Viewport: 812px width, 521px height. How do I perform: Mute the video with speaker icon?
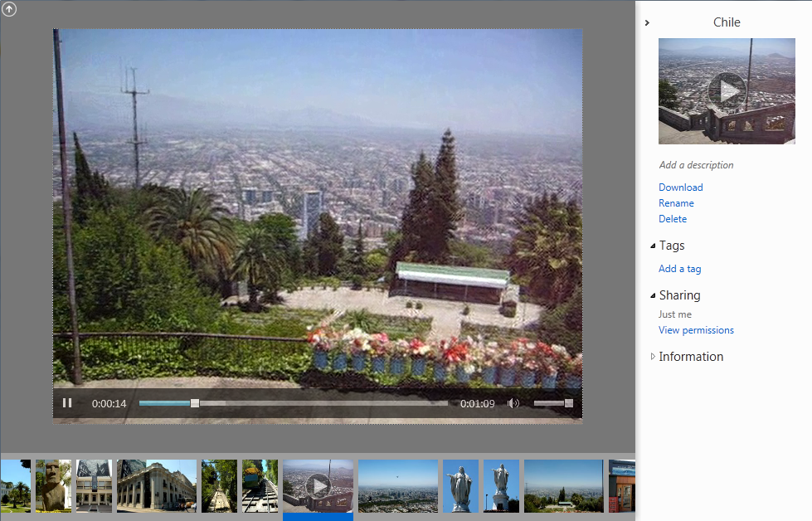513,403
